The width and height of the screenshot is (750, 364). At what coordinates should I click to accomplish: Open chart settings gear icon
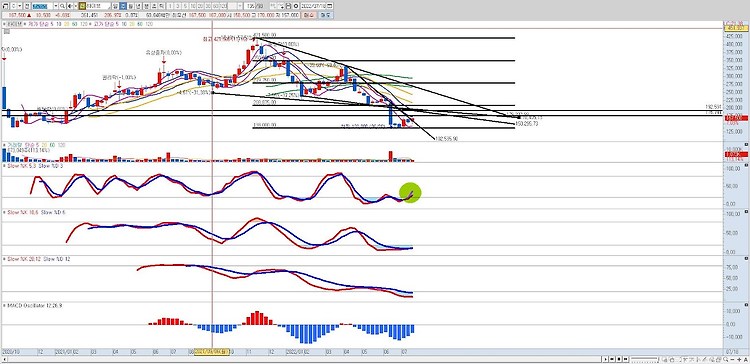point(296,6)
